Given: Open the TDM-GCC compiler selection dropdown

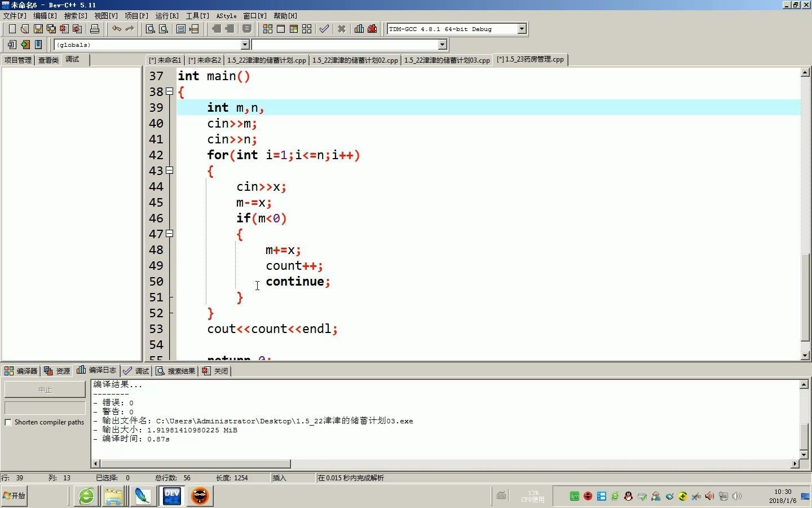Looking at the screenshot, I should [x=522, y=29].
